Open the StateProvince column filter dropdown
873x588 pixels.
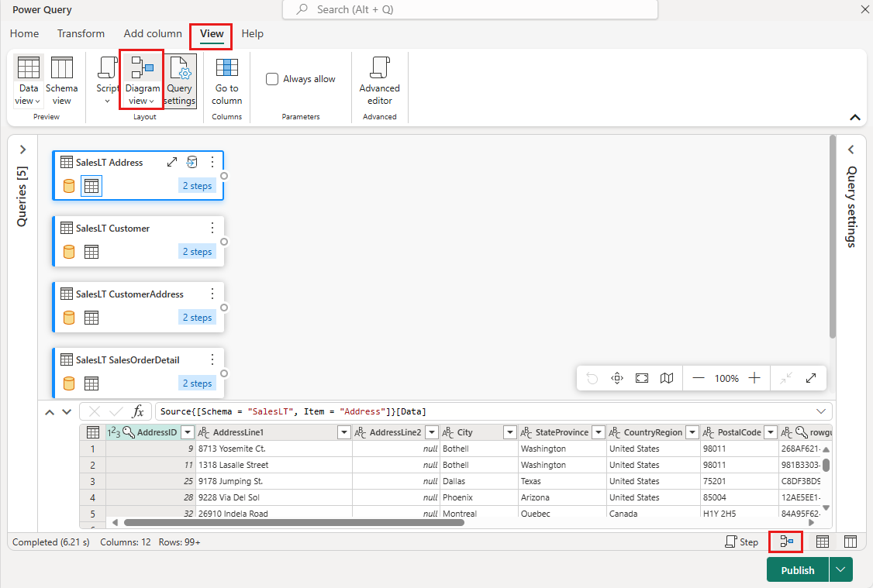(598, 432)
